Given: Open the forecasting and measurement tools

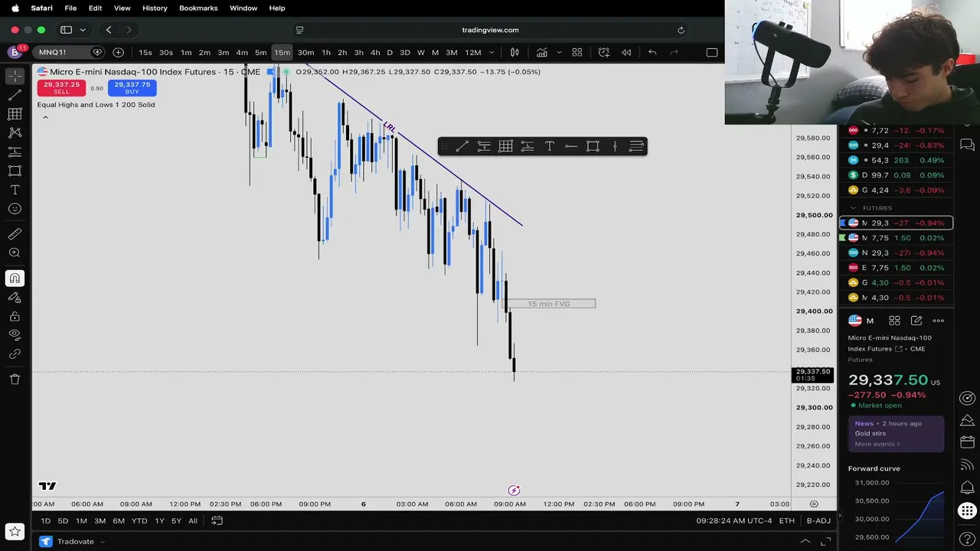Looking at the screenshot, I should [x=15, y=152].
